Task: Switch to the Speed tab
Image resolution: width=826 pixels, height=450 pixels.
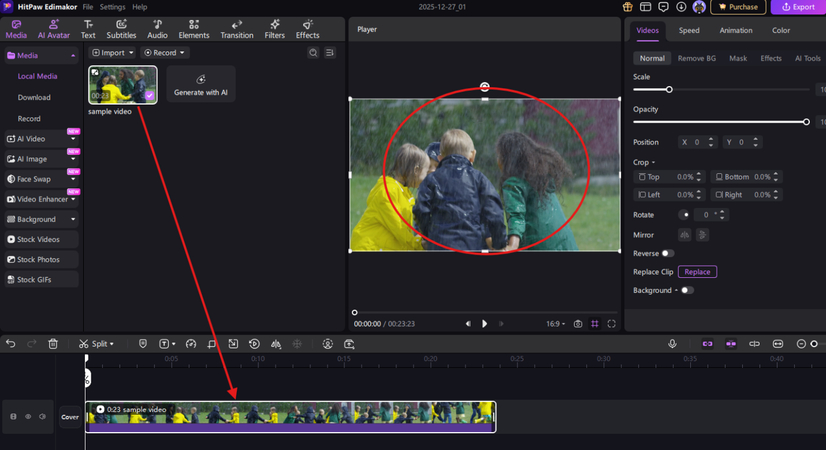Action: (689, 31)
